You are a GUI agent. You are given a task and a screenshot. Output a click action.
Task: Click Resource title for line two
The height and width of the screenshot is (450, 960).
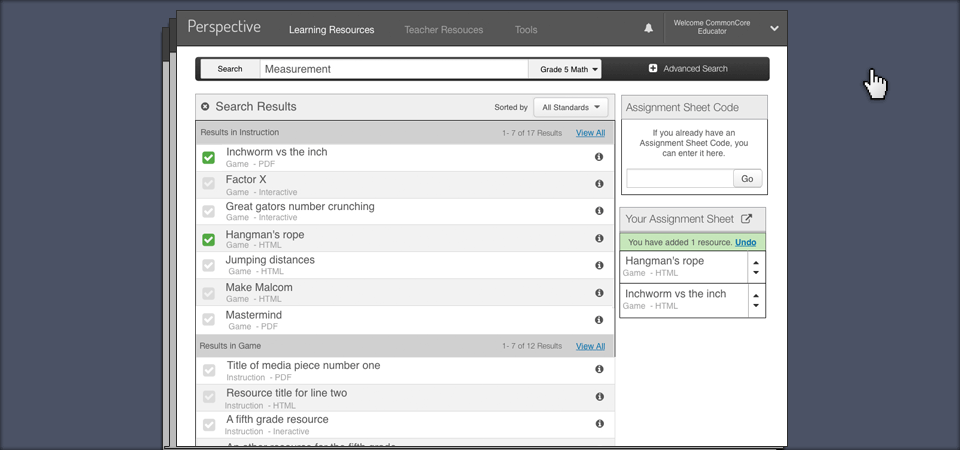(287, 393)
